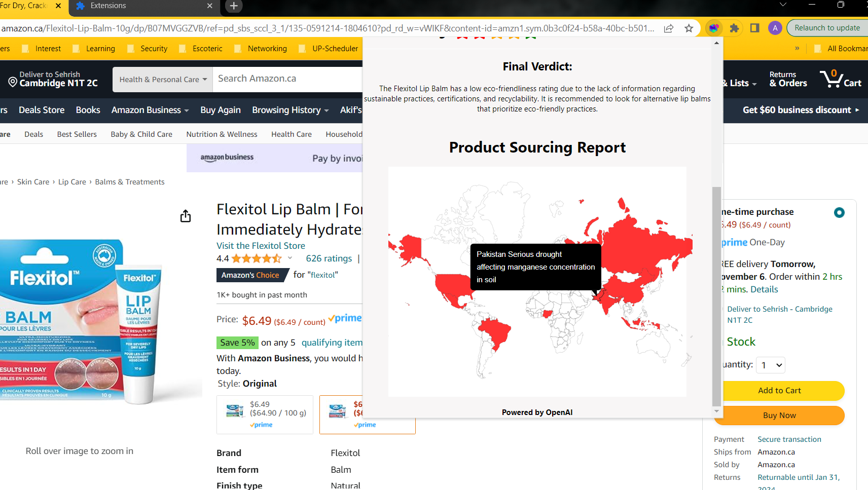Click Relaunch to update button
Image resolution: width=868 pixels, height=490 pixels.
click(x=827, y=28)
